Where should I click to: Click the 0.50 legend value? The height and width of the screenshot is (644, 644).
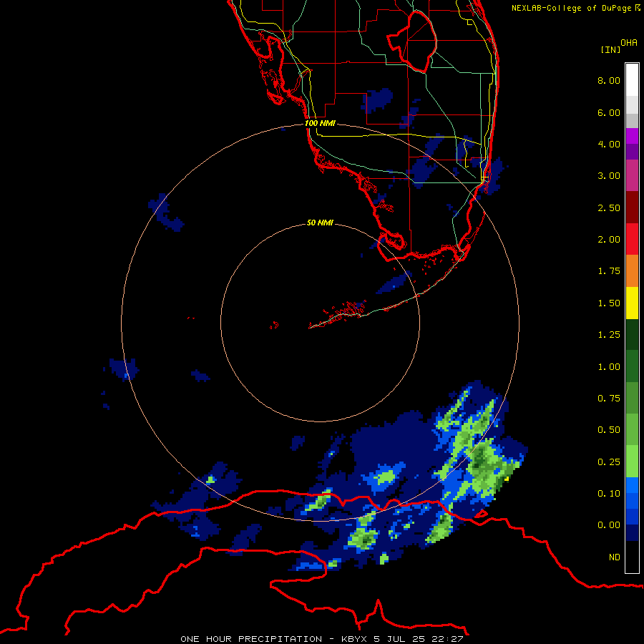pyautogui.click(x=609, y=430)
